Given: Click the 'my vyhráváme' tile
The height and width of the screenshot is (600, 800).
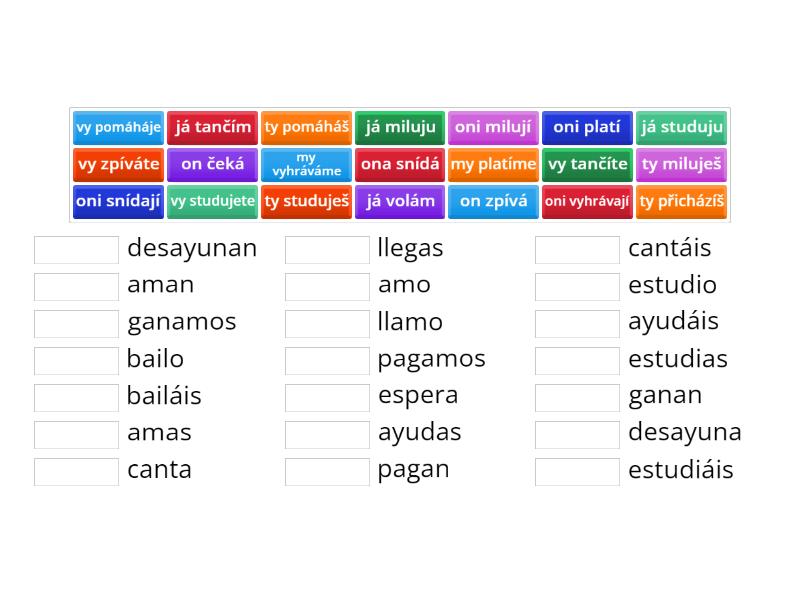Looking at the screenshot, I should [306, 164].
